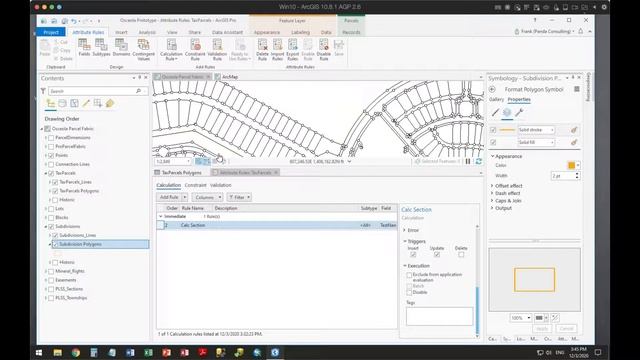
Task: Click the Tags input box
Action: pyautogui.click(x=439, y=316)
